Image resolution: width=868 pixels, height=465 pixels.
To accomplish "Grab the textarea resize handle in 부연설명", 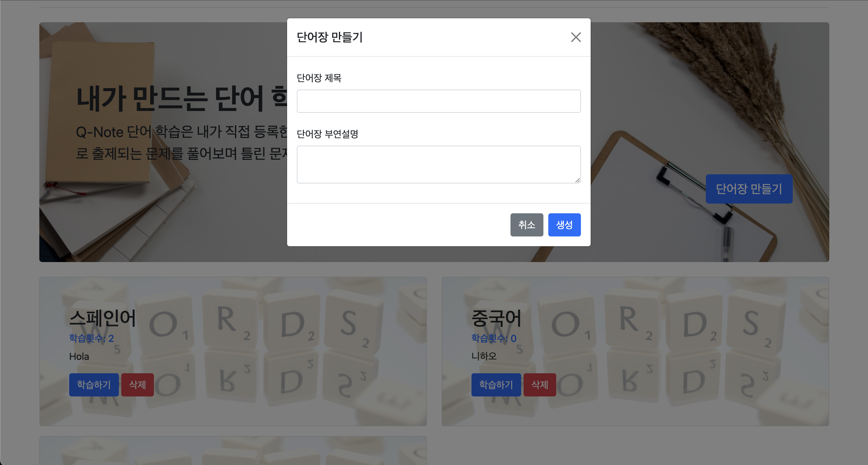I will click(x=577, y=180).
